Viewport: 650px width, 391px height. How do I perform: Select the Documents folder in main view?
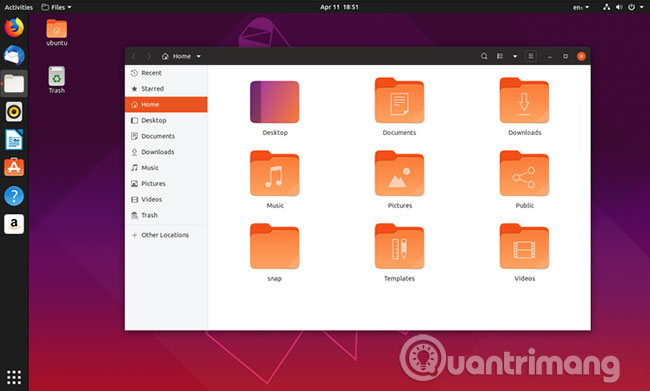[x=399, y=107]
